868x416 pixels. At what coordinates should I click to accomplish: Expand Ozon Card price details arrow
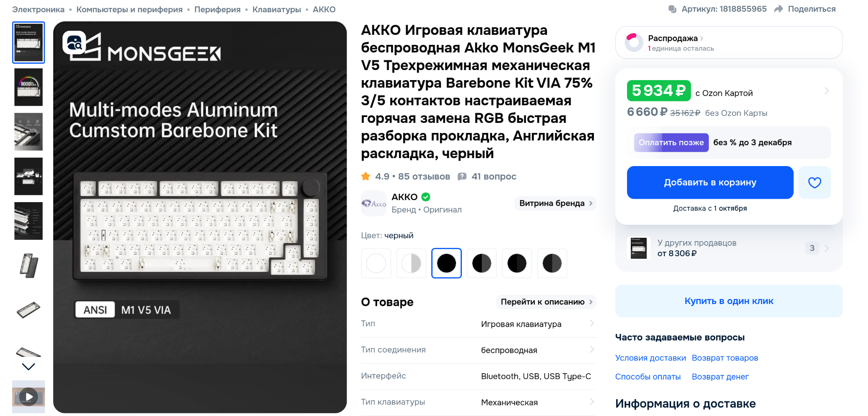[x=827, y=91]
